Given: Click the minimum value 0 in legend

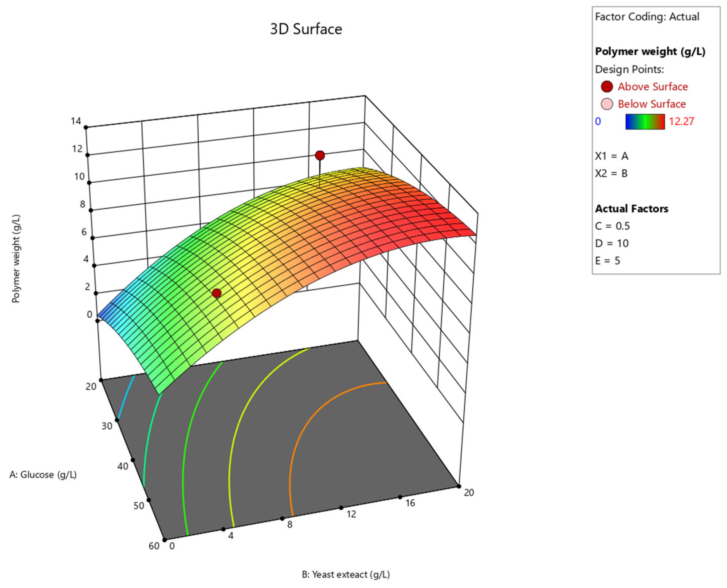Looking at the screenshot, I should tap(598, 121).
